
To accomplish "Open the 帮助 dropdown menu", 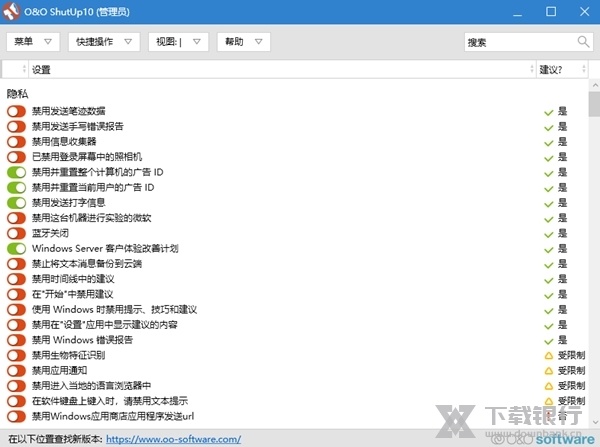I will [243, 42].
